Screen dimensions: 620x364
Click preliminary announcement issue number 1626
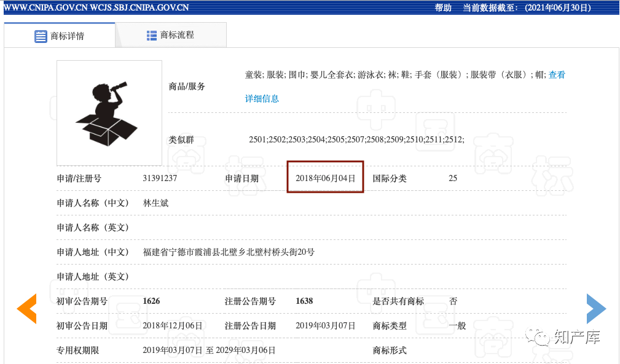tap(151, 301)
